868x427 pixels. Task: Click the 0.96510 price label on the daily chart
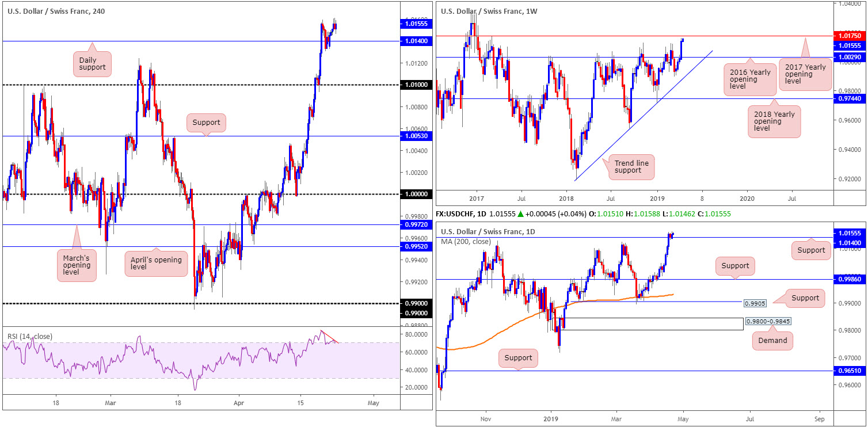(851, 371)
